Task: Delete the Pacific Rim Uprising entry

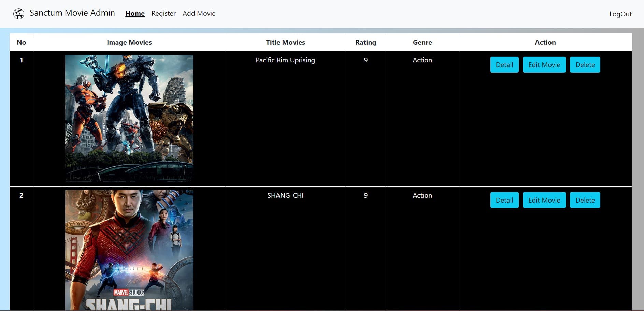Action: click(x=585, y=65)
